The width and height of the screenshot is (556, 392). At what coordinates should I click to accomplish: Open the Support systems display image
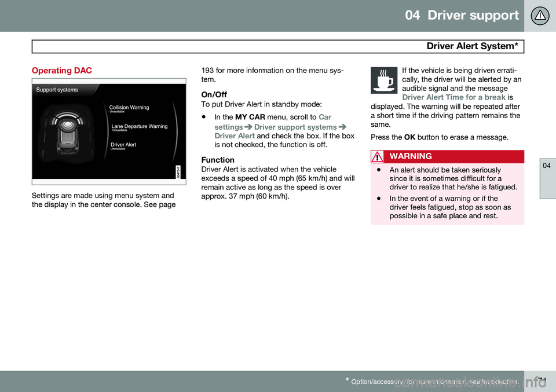[x=109, y=131]
